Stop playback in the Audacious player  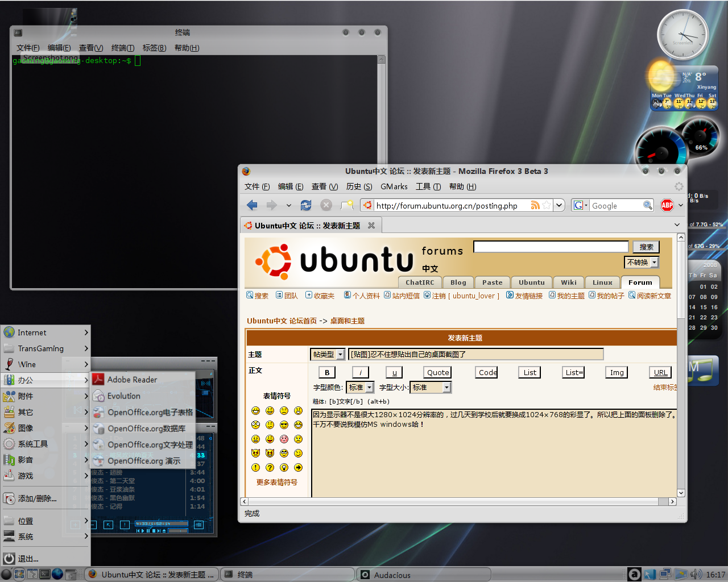[x=154, y=531]
